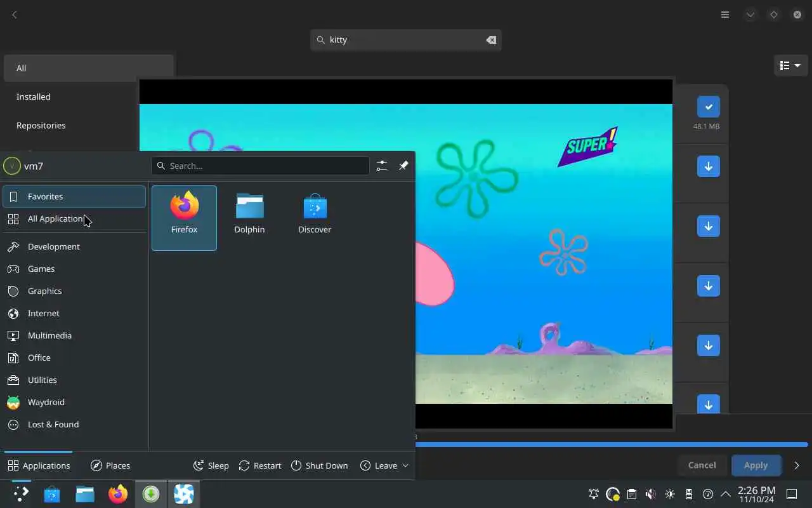Viewport: 812px width, 508px height.
Task: Open removable USB devices tray icon
Action: click(x=689, y=494)
